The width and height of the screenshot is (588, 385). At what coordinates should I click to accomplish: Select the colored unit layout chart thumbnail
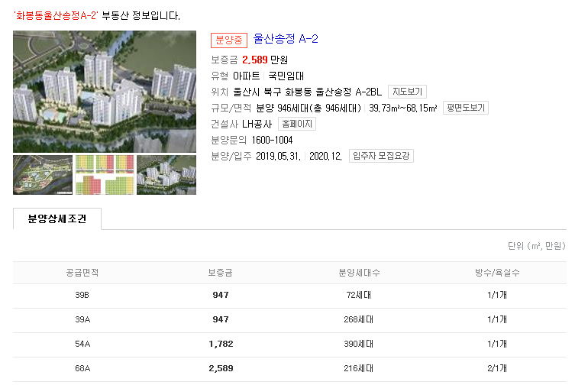click(x=105, y=175)
